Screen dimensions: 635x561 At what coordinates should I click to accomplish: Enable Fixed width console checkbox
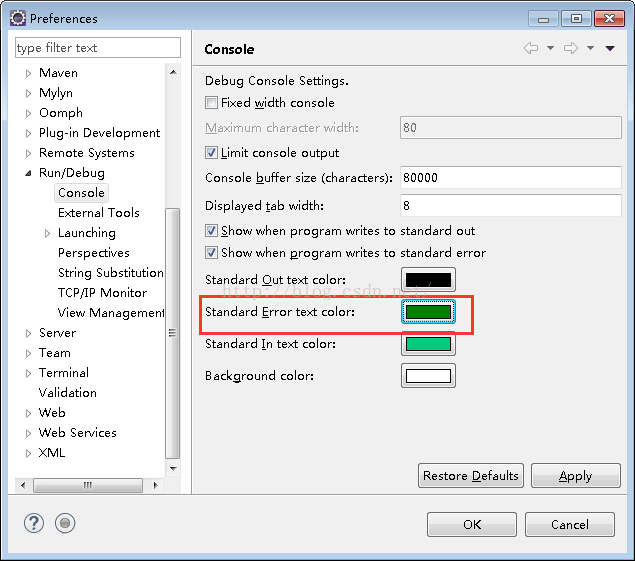[211, 102]
